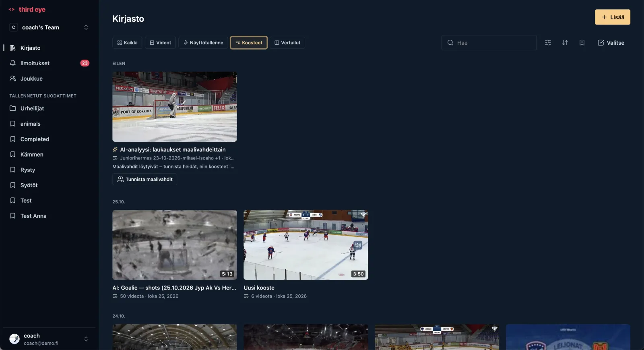644x350 pixels.
Task: Click the AI-analyysi: laukaukset maalivahdeittain title
Action: coord(173,149)
